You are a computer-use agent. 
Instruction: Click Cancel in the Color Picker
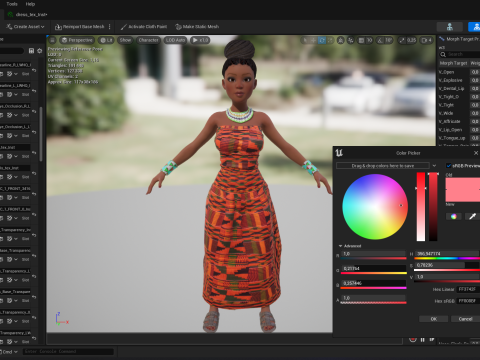point(466,319)
